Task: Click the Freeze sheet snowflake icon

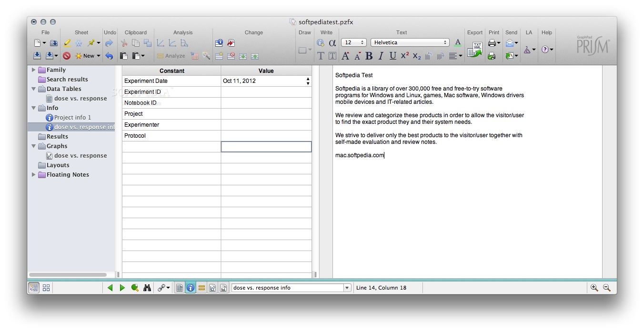Action: click(x=79, y=43)
